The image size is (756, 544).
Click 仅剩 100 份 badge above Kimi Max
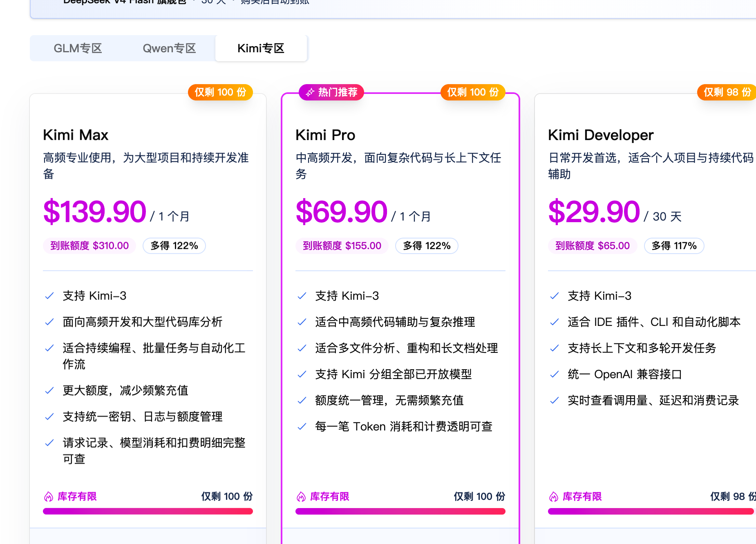coord(220,92)
